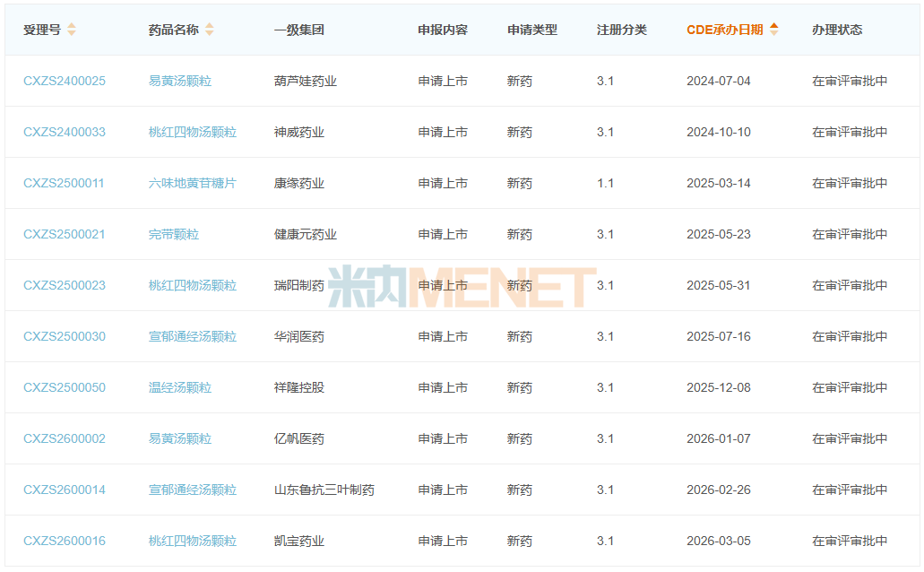Open acceptance number CXZS2400033
The width and height of the screenshot is (924, 572).
[x=65, y=132]
